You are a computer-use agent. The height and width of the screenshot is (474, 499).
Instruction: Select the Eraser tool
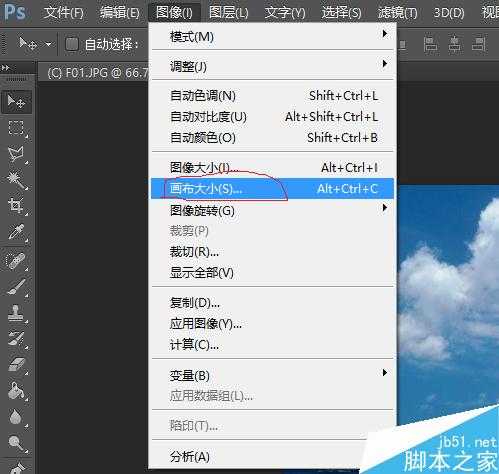(16, 365)
